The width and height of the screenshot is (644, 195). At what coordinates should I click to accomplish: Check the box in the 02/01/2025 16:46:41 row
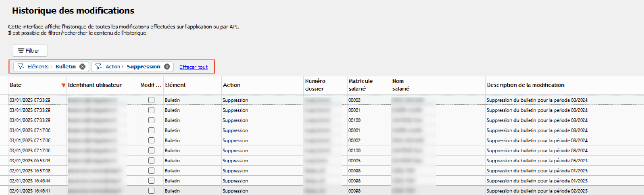tap(151, 191)
